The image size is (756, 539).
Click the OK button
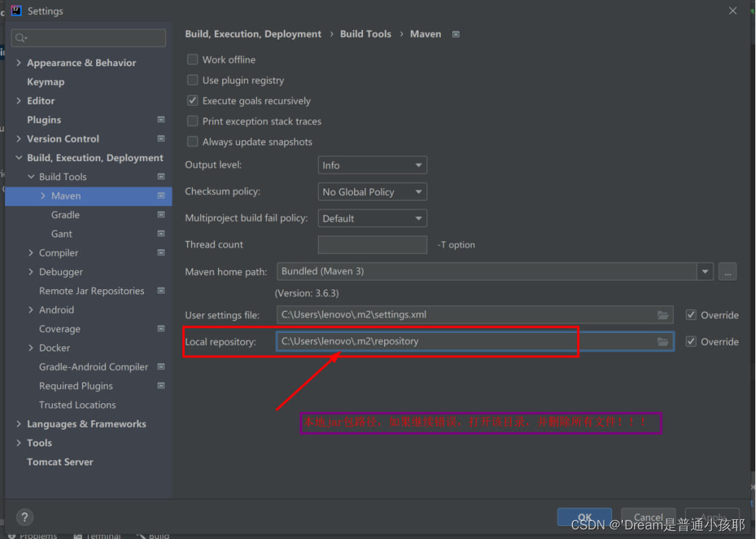click(x=584, y=517)
